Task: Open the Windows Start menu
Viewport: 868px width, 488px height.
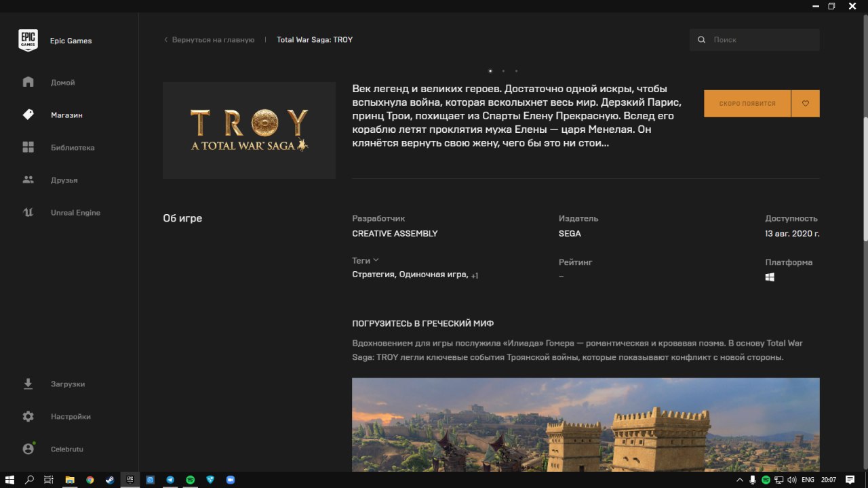Action: pos(9,480)
